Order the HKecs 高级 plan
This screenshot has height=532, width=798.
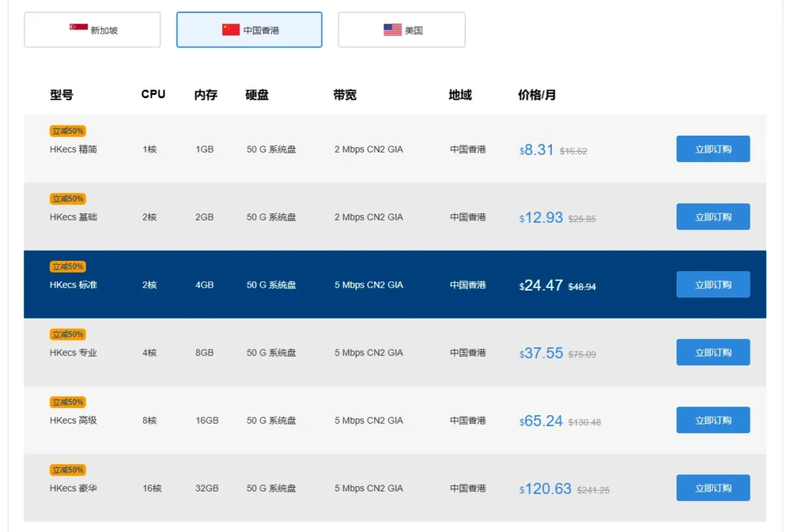(x=713, y=420)
